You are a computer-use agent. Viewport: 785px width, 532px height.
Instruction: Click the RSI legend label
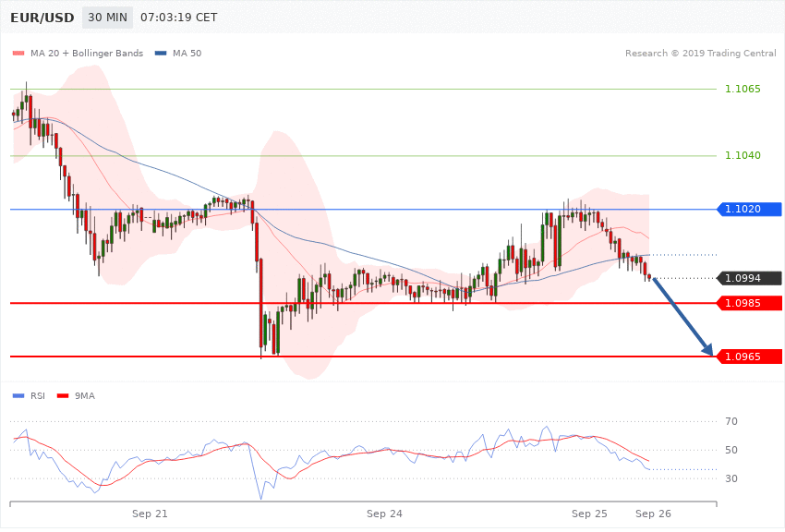pyautogui.click(x=38, y=396)
